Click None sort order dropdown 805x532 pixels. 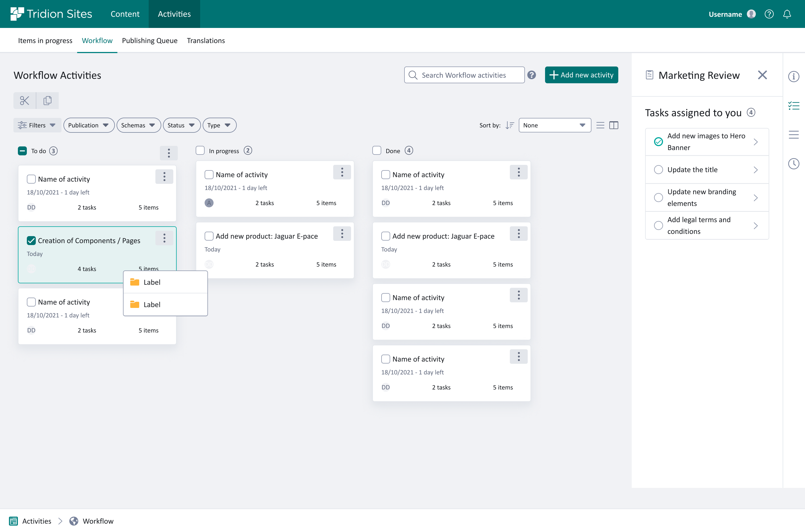tap(553, 125)
